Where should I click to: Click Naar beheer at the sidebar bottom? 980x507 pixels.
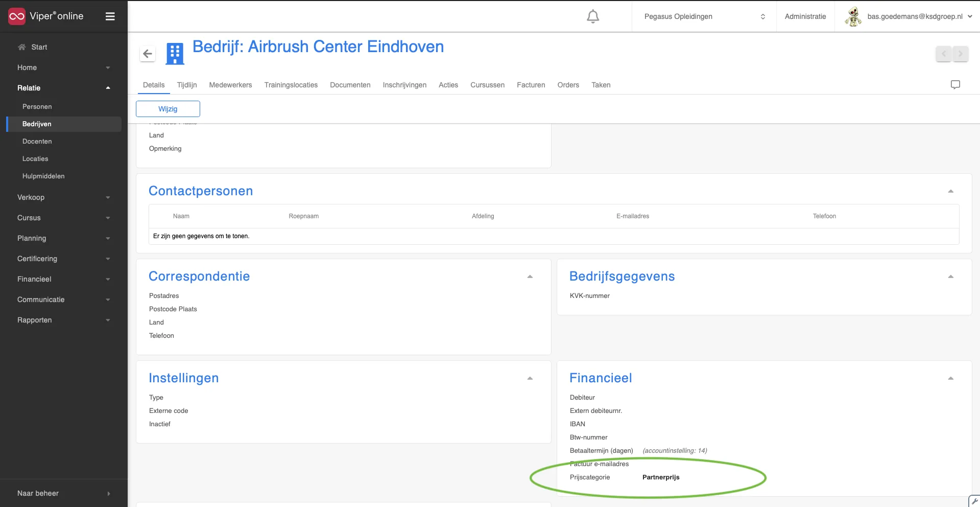[64, 493]
